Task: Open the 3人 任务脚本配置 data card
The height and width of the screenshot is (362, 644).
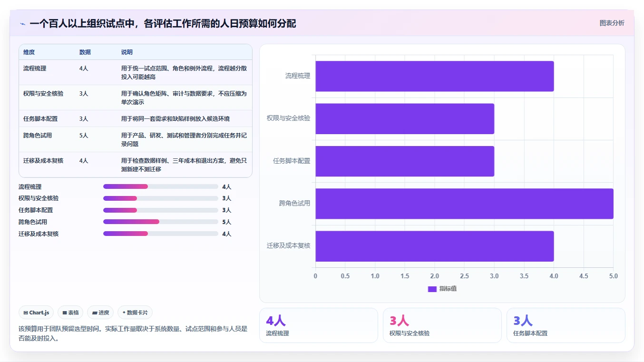Action: tap(566, 325)
